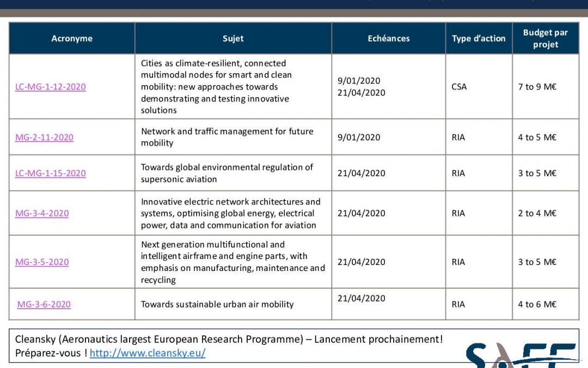Image resolution: width=588 pixels, height=368 pixels.
Task: Visit the cleansky.eu web link
Action: click(148, 353)
